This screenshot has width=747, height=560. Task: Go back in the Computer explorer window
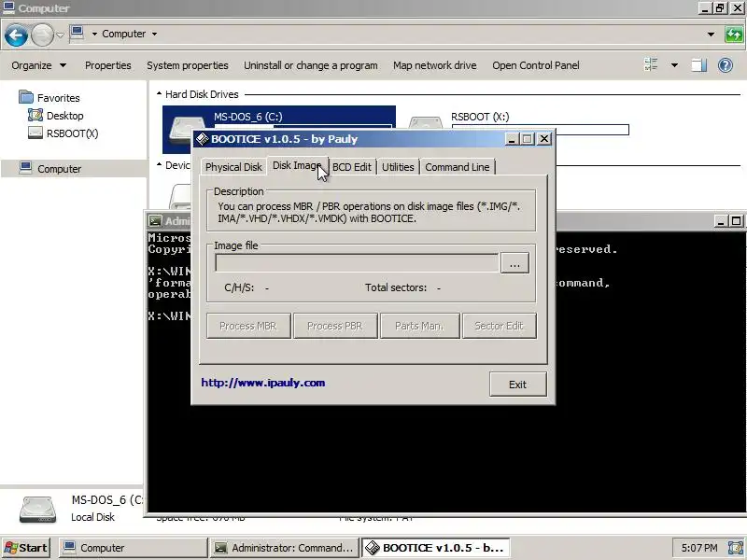(16, 35)
